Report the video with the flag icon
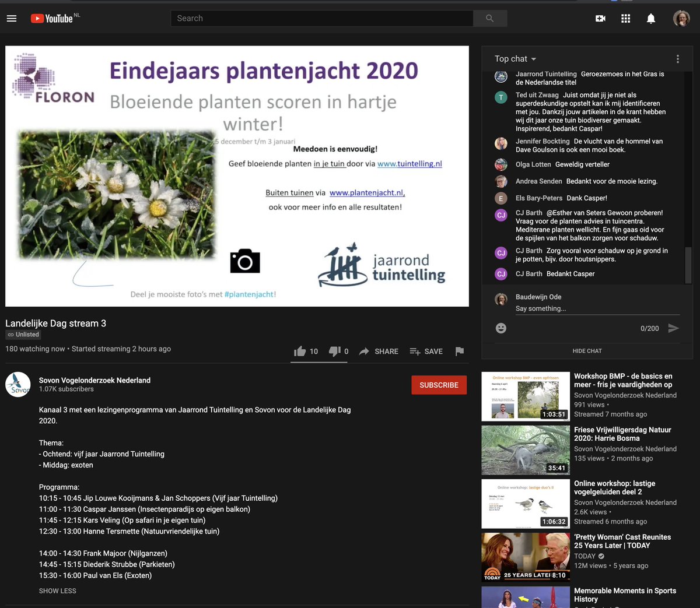700x608 pixels. [459, 351]
